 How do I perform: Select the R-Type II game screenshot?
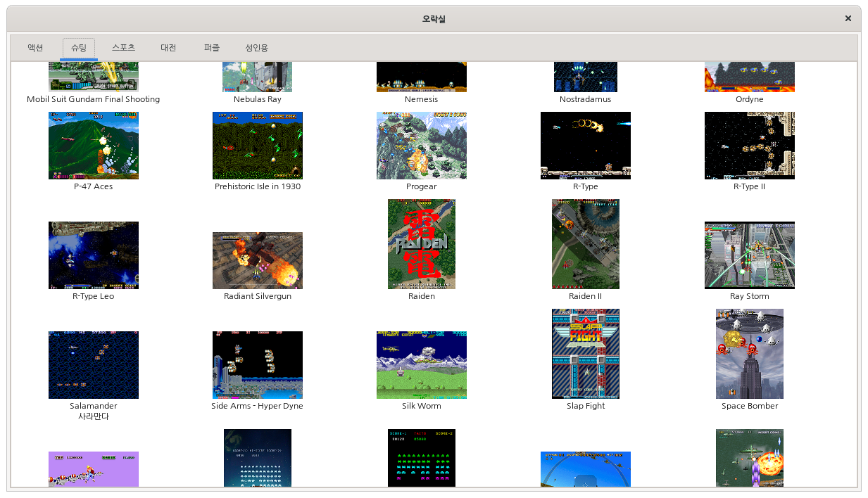coord(750,146)
